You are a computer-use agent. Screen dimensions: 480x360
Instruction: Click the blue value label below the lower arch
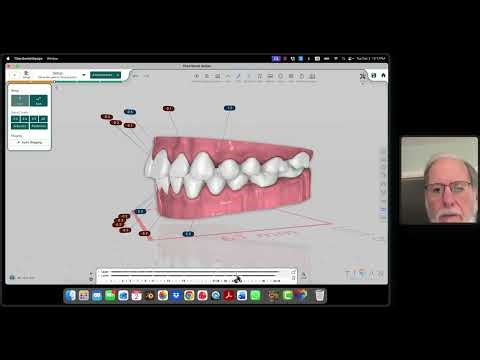(x=188, y=234)
